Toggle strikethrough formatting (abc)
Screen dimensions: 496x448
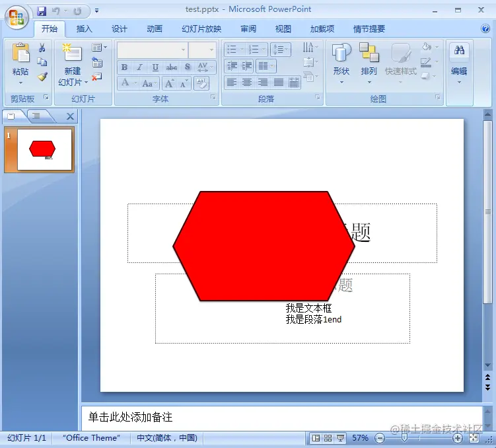click(x=172, y=67)
